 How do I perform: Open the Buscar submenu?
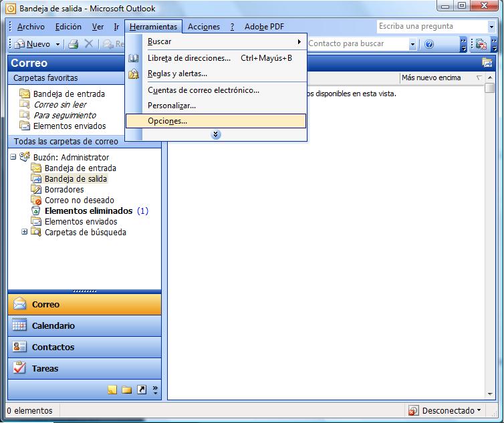click(216, 42)
